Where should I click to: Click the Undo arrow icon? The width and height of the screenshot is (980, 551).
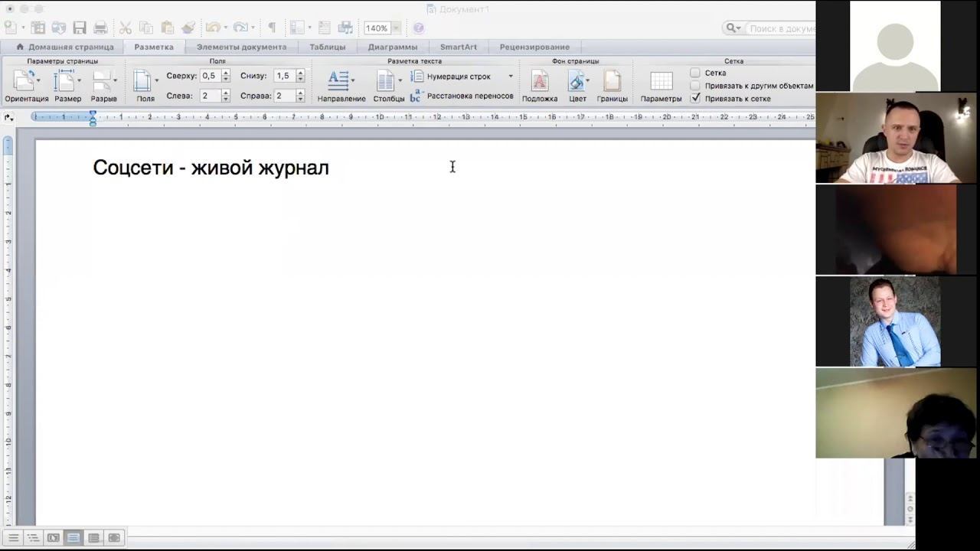click(x=212, y=28)
